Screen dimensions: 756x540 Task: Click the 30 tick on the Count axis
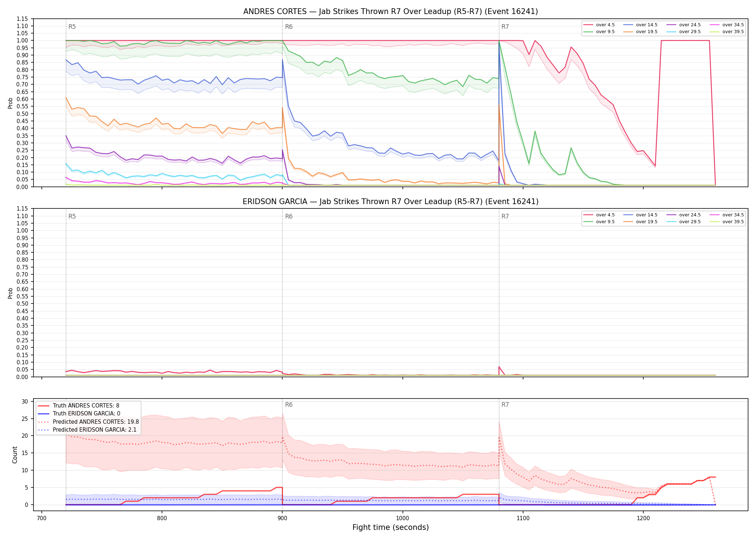pyautogui.click(x=25, y=401)
